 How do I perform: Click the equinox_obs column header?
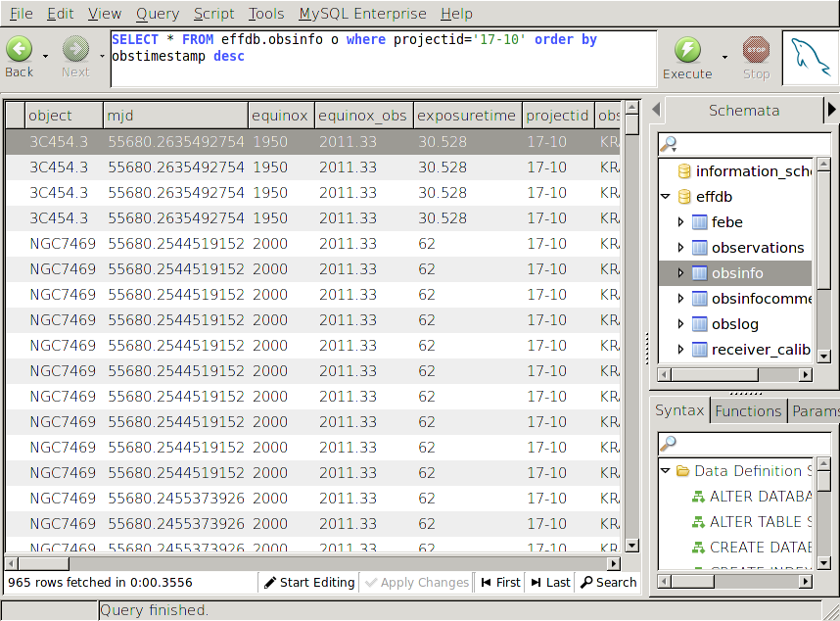click(x=363, y=116)
